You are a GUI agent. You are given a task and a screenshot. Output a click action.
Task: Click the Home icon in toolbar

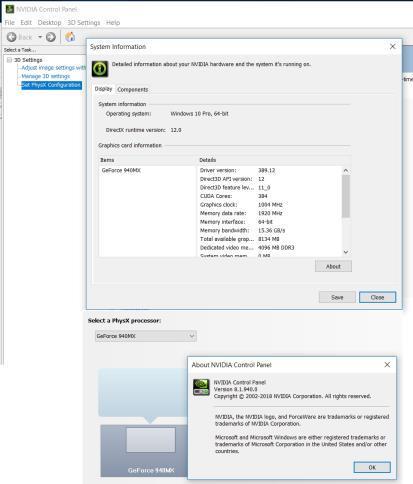pyautogui.click(x=70, y=37)
